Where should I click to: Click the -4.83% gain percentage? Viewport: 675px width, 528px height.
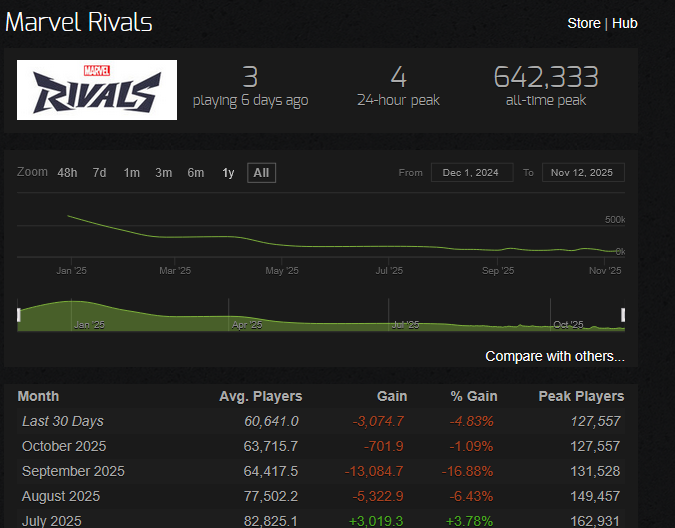click(471, 421)
